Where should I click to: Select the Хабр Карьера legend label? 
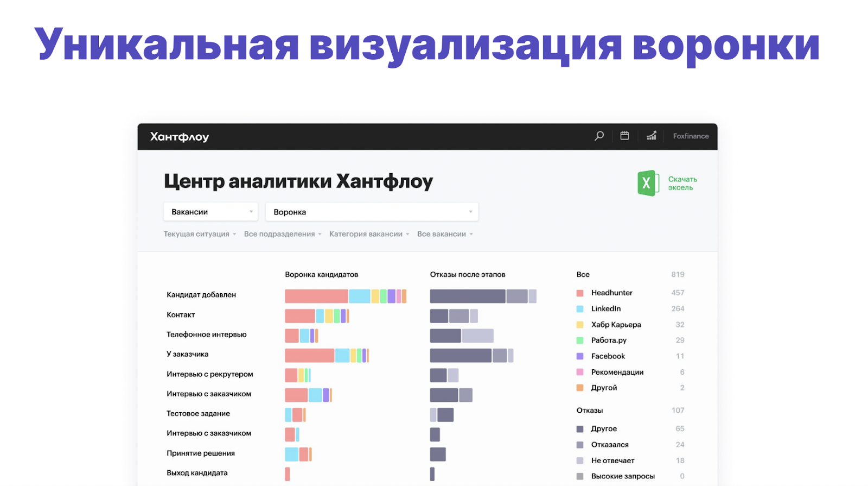616,325
